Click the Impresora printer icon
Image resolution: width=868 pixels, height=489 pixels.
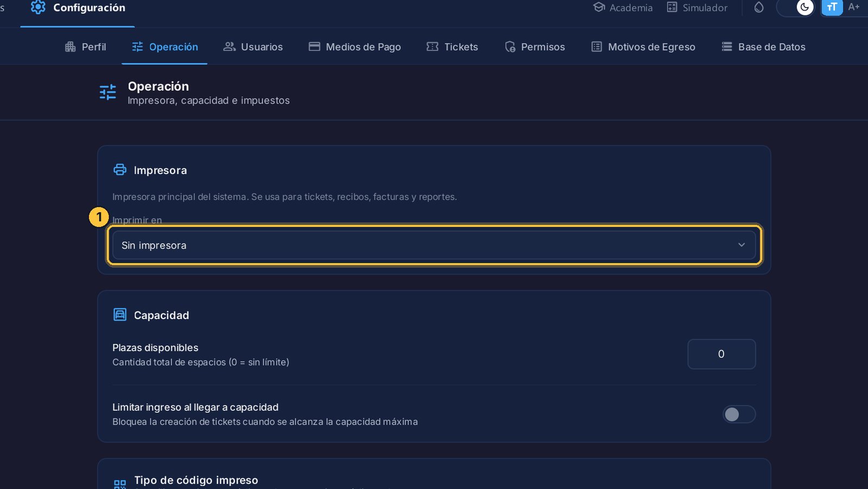click(120, 170)
